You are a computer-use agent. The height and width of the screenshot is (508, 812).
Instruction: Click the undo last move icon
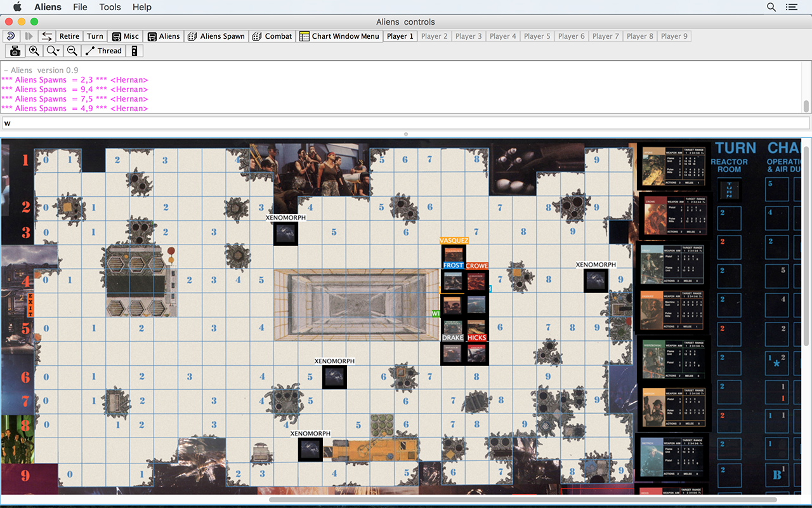tap(11, 36)
